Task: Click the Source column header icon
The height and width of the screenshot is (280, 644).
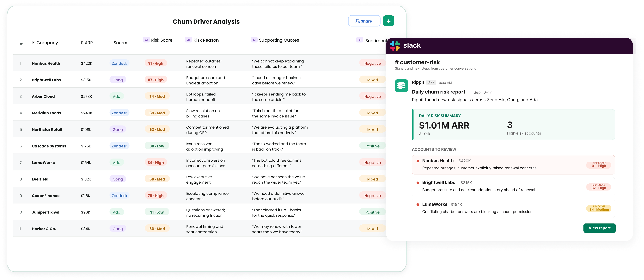Action: point(111,43)
